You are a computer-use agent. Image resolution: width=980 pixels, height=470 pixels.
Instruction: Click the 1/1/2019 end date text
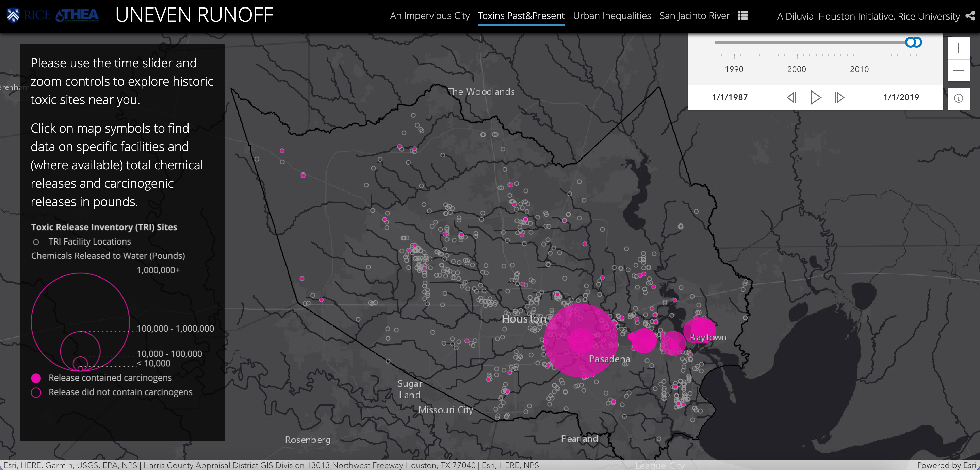click(x=901, y=97)
